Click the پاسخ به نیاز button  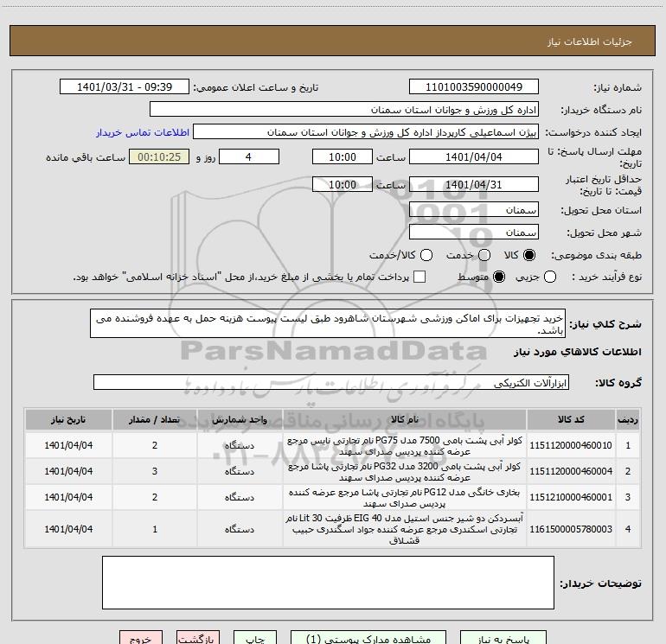(x=503, y=638)
